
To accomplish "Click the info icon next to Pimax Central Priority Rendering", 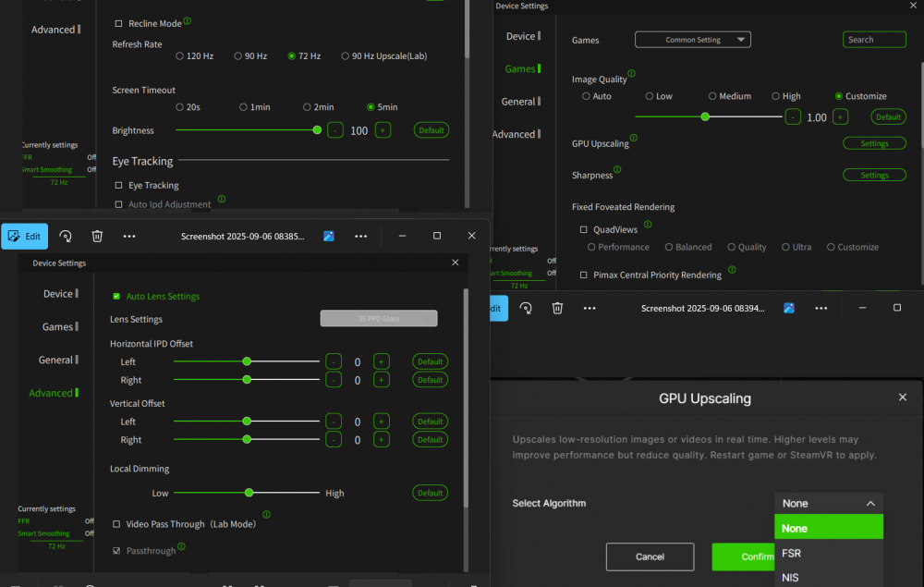I will click(731, 270).
